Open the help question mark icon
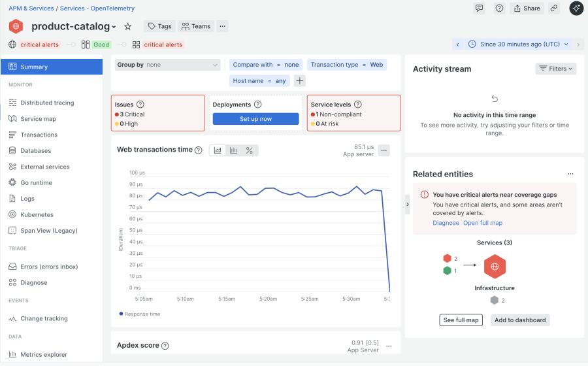 click(x=499, y=8)
